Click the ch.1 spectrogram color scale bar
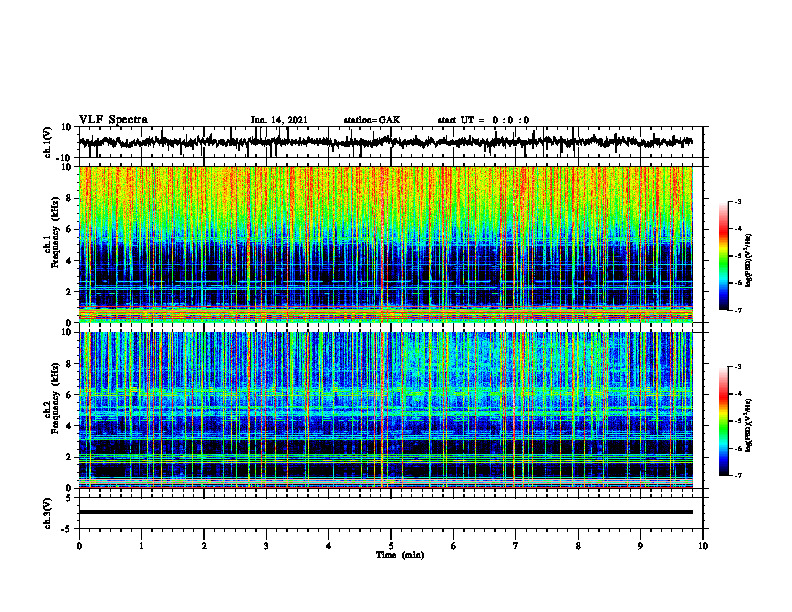The width and height of the screenshot is (792, 612). coord(724,256)
